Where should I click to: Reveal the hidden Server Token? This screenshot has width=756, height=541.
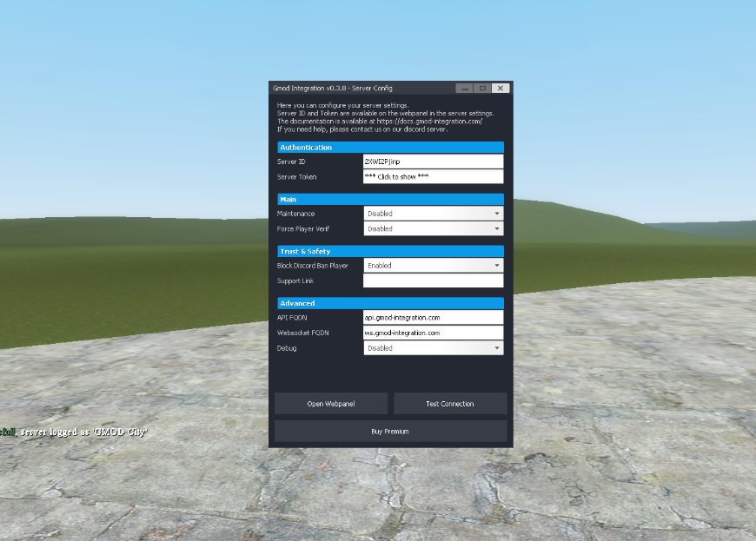tap(433, 177)
